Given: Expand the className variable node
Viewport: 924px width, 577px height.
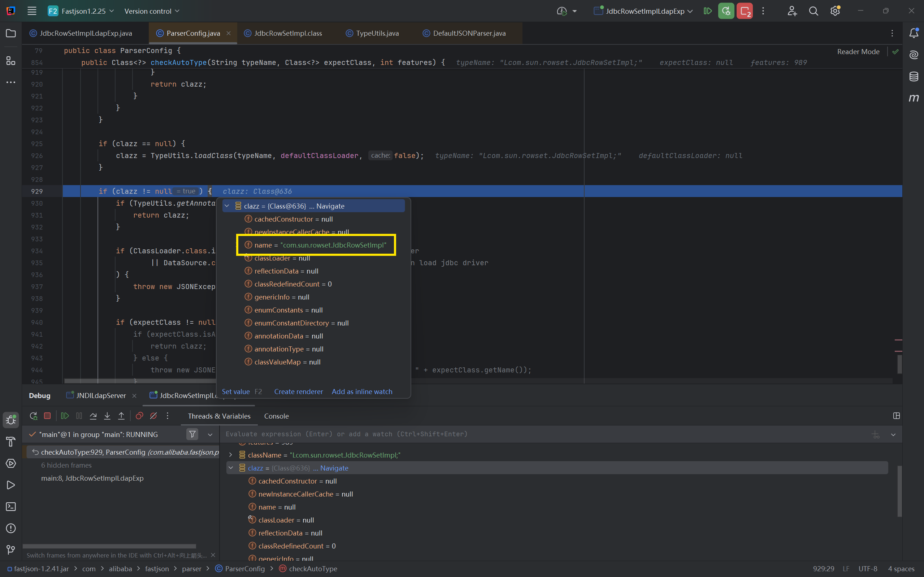Looking at the screenshot, I should (231, 455).
